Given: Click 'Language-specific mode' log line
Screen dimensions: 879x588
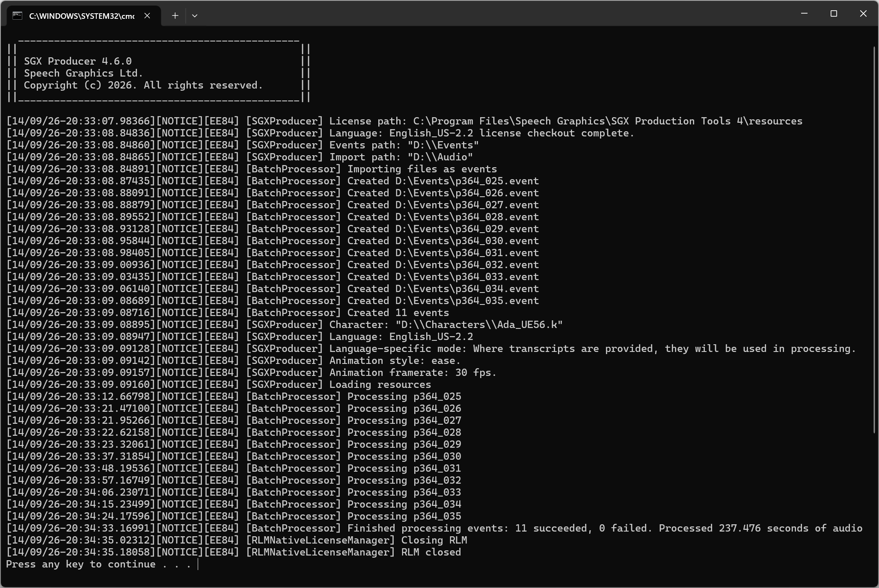Looking at the screenshot, I should point(431,349).
